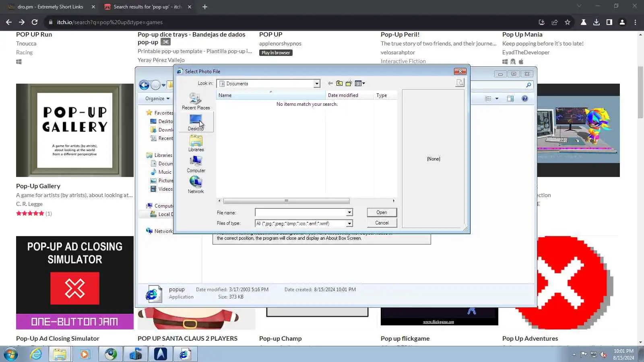The width and height of the screenshot is (644, 362).
Task: Close the dro.pm tab
Action: [93, 7]
